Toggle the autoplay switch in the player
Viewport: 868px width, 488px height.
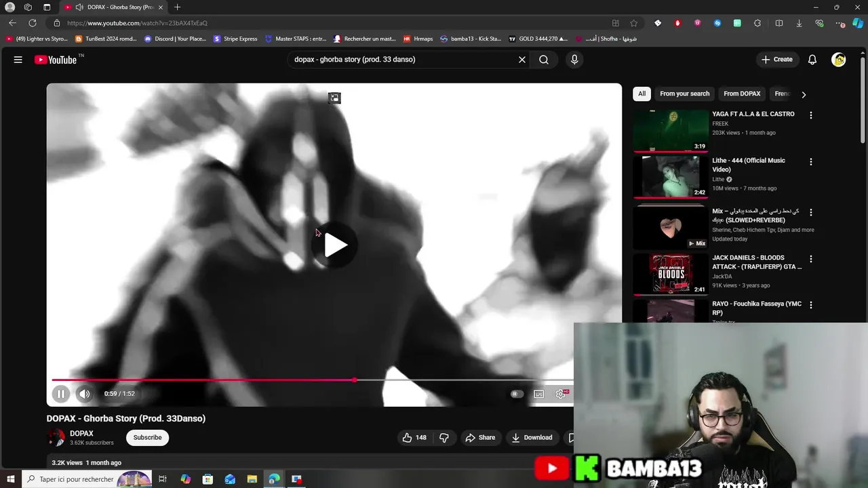517,394
